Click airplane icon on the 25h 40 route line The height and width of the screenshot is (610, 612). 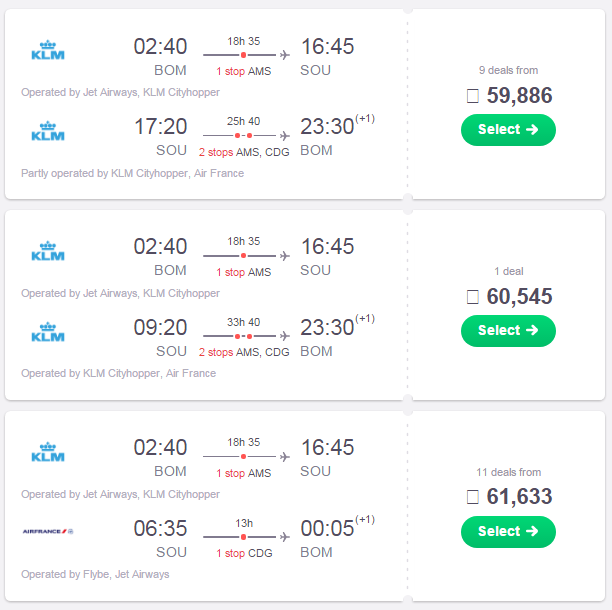click(x=285, y=135)
